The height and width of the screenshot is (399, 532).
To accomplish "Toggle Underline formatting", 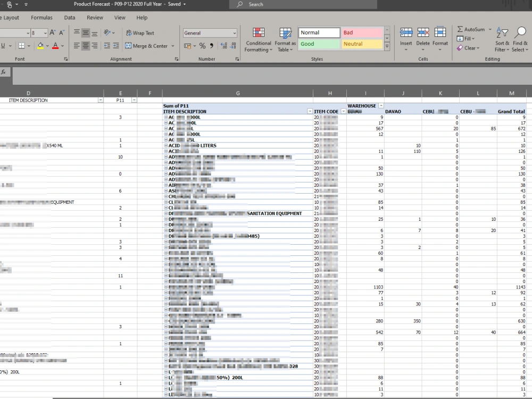I will (x=3, y=45).
